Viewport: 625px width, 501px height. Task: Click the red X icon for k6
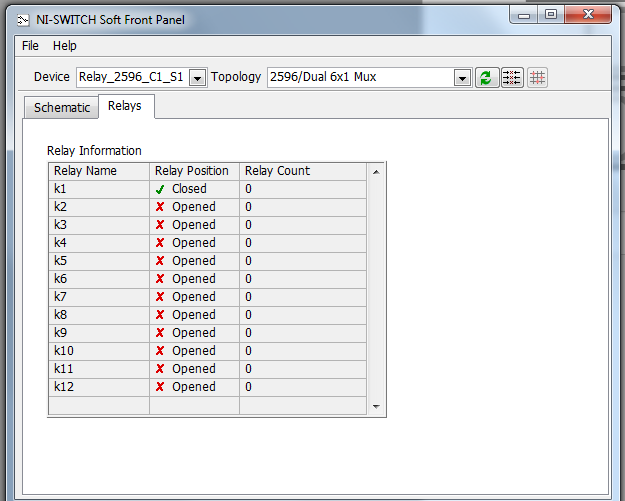click(160, 279)
